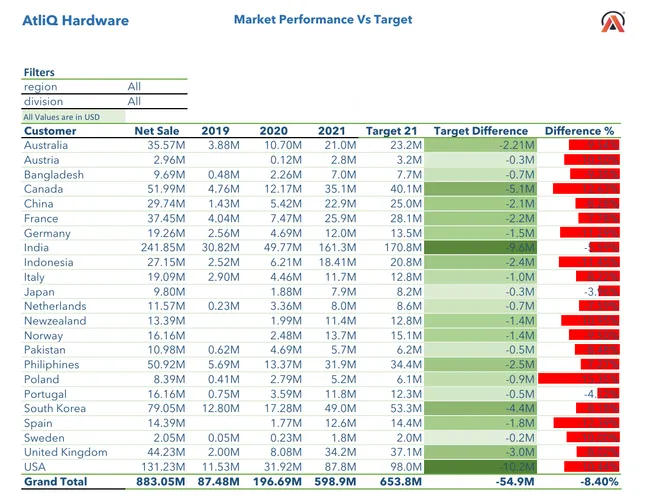Click the Target Difference column header
Screen dimensions: 650x500
click(x=481, y=131)
